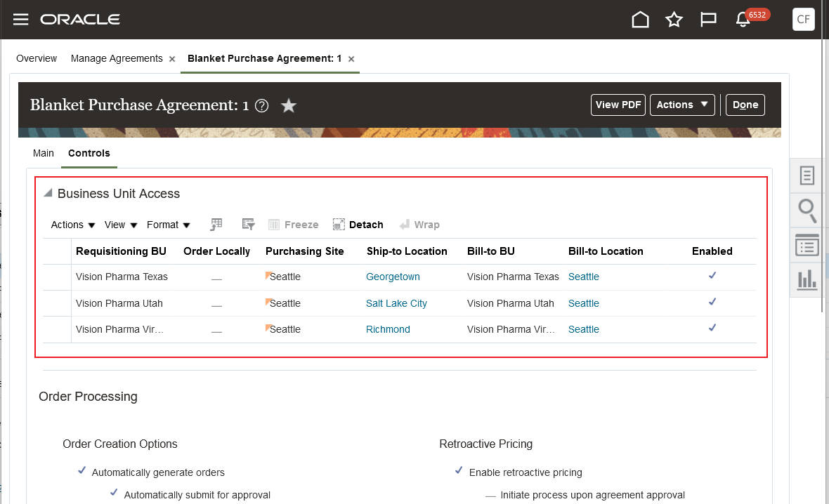Open the Richmond ship-to location link
This screenshot has height=504, width=829.
[388, 329]
